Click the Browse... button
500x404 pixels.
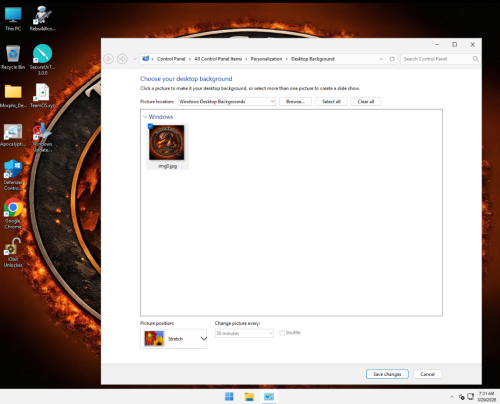coord(295,101)
